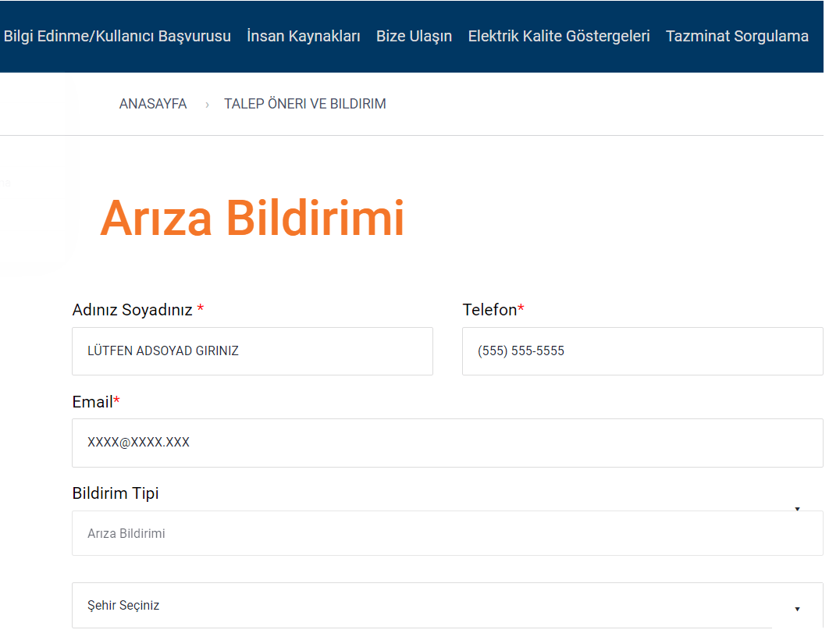The height and width of the screenshot is (644, 829).
Task: Open the İnsan Kaynakları menu
Action: (x=304, y=36)
